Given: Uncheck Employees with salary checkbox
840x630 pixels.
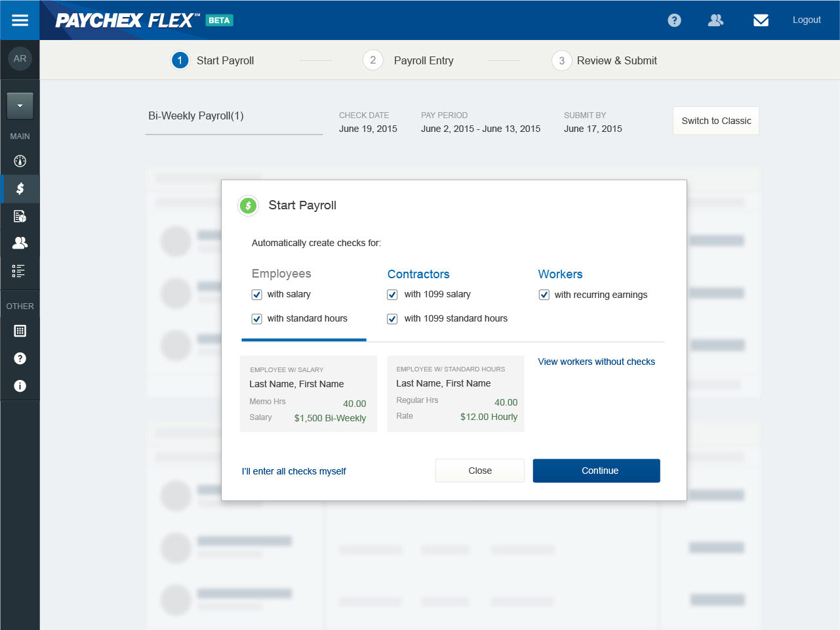Looking at the screenshot, I should (x=257, y=295).
